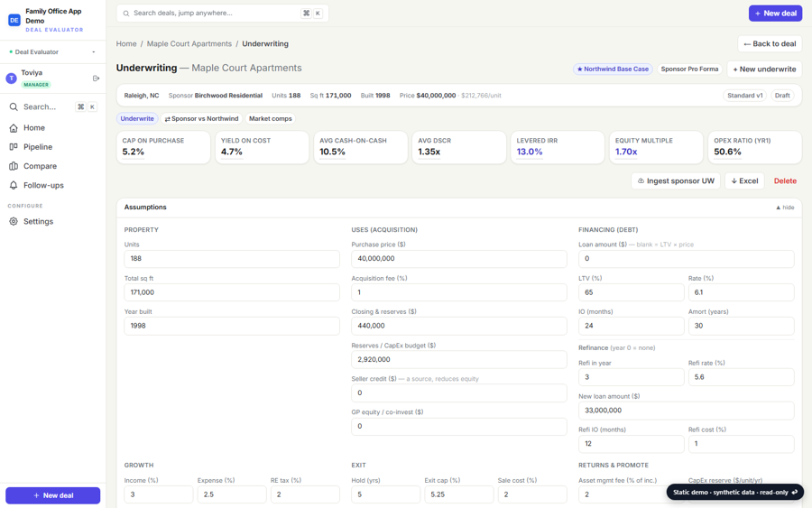Select the Northwind Base Case scenario

click(614, 69)
